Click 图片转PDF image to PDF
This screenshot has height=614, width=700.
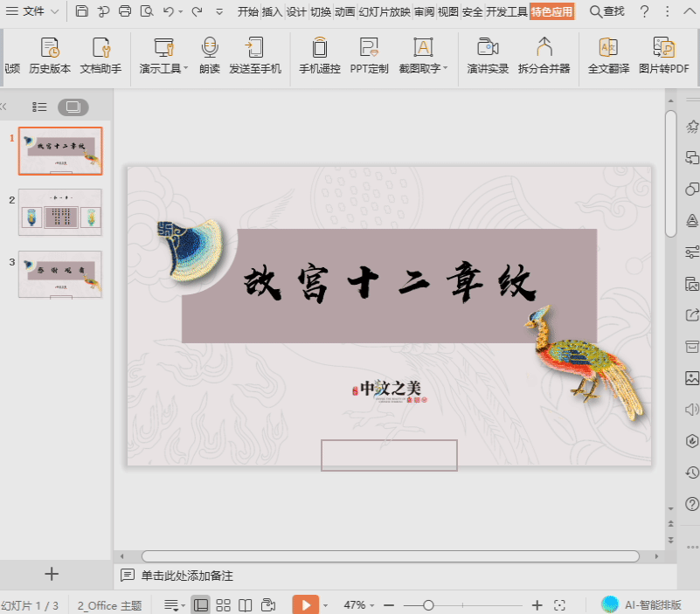[x=664, y=56]
